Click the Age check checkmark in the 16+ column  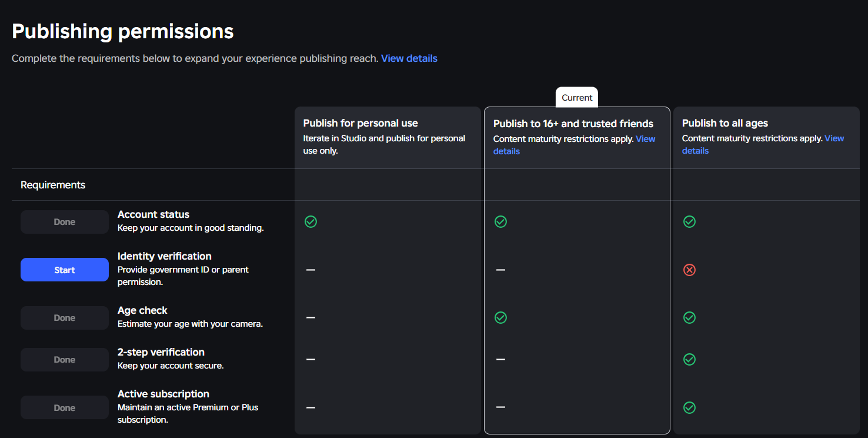pos(500,317)
